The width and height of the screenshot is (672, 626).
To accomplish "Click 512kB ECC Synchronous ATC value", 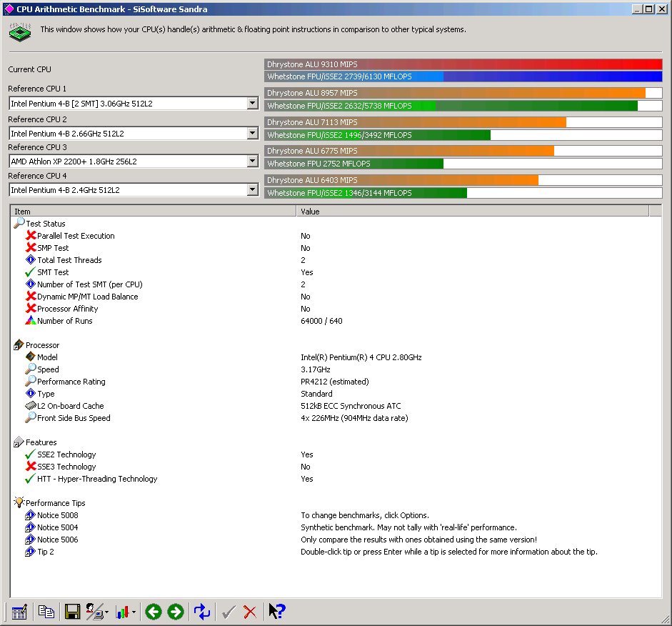I will 351,406.
